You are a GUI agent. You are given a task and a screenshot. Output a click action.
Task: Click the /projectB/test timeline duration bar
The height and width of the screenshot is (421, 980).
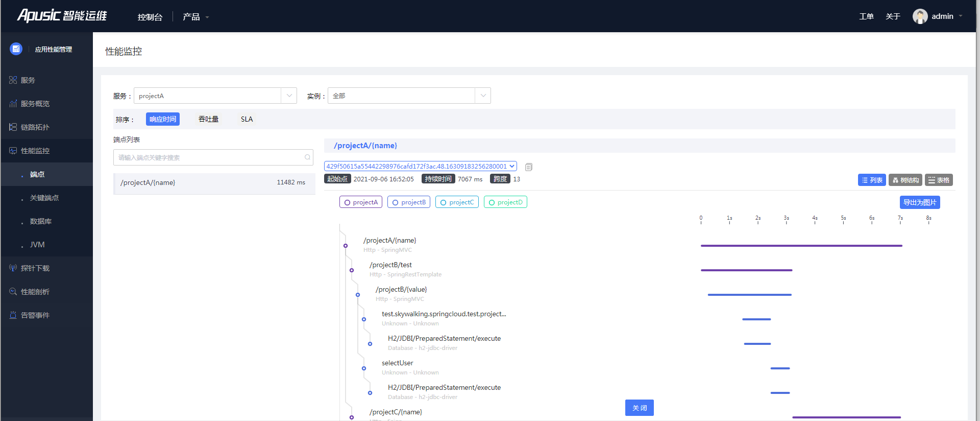pyautogui.click(x=746, y=270)
